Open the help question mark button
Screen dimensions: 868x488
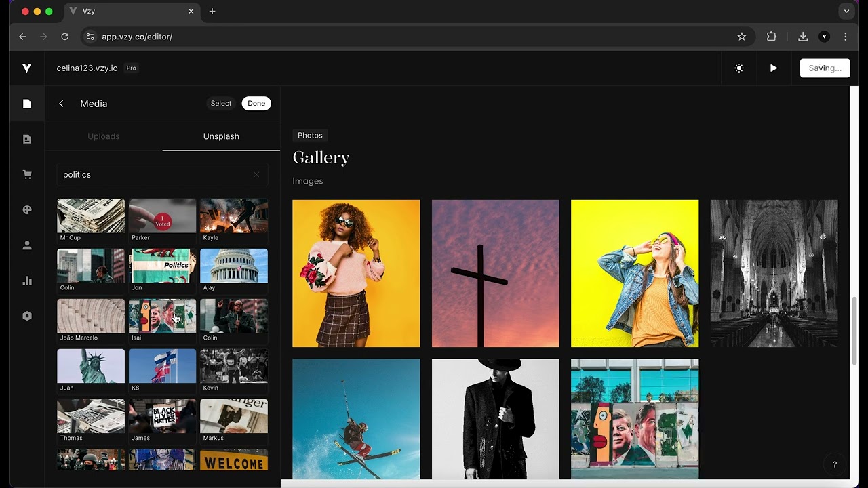pyautogui.click(x=835, y=464)
